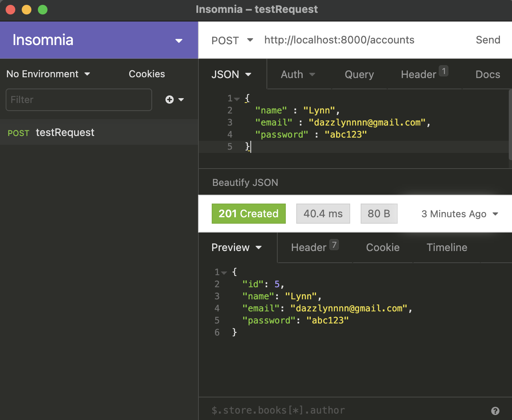
Task: Open the Preview mode dropdown
Action: [x=237, y=247]
